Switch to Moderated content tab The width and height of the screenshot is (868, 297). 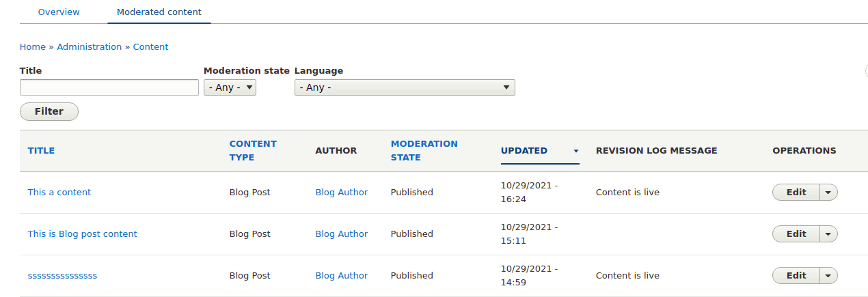point(159,12)
